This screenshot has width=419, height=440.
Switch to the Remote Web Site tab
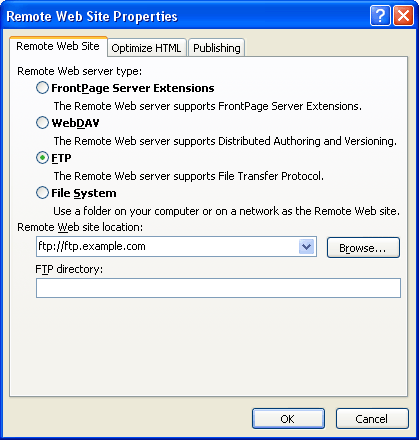(x=58, y=46)
